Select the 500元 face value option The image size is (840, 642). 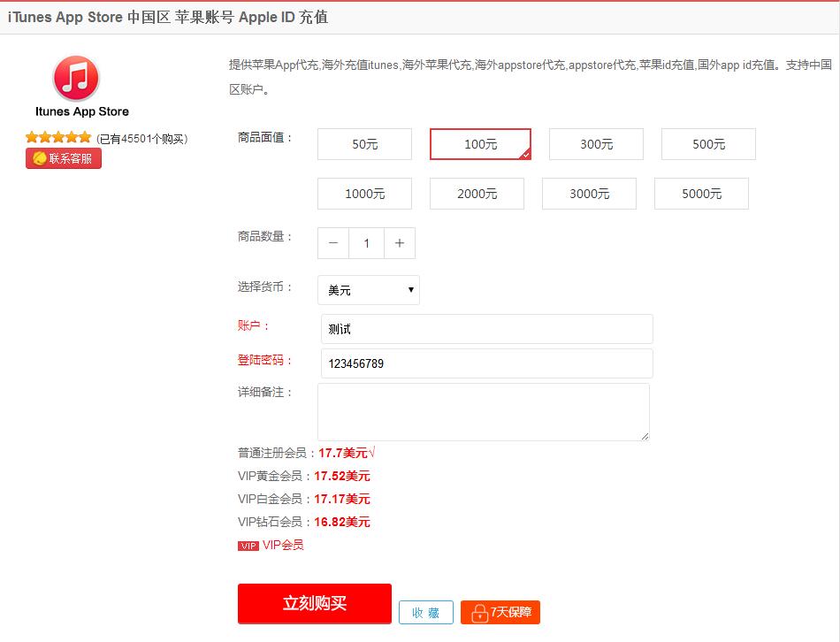coord(708,144)
